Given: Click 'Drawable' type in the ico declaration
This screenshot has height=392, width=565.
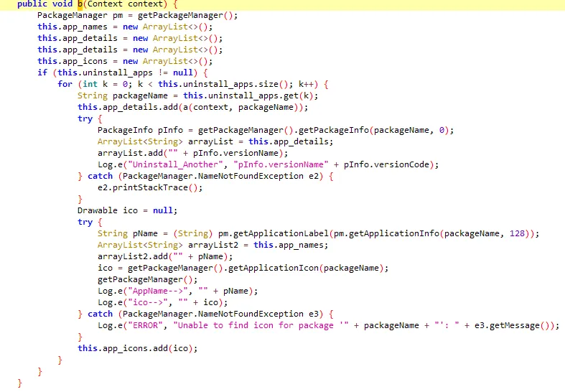Looking at the screenshot, I should [98, 211].
